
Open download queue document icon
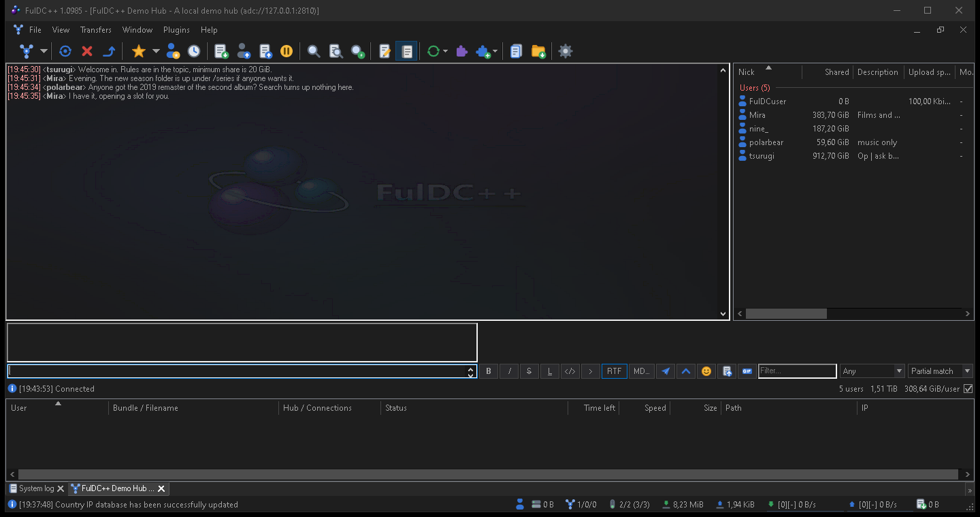(x=221, y=51)
